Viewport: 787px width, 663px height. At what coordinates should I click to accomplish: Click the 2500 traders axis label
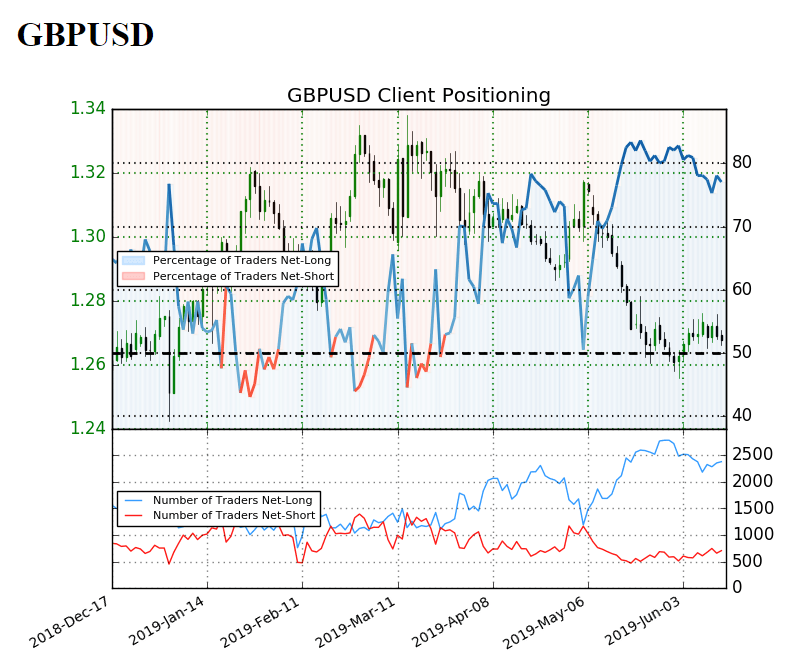752,455
